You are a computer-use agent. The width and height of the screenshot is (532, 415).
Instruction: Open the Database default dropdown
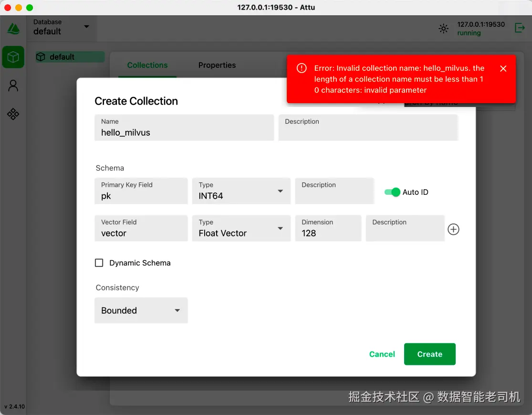62,27
